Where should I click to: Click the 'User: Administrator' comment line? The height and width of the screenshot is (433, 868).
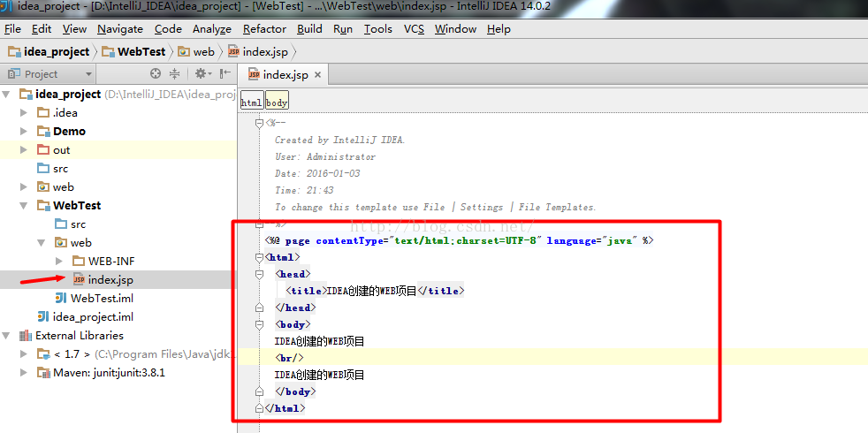point(325,156)
